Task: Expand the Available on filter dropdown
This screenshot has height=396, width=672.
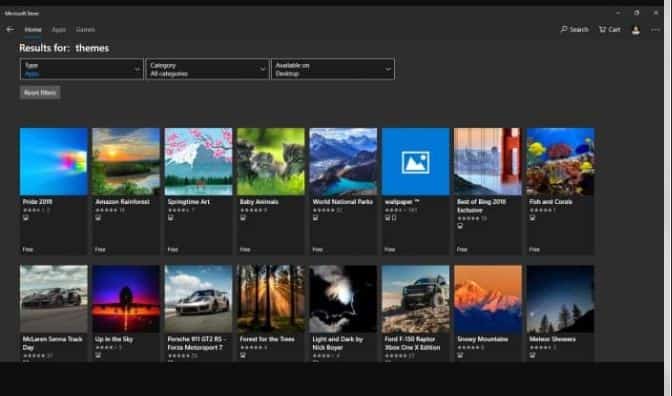Action: point(333,69)
